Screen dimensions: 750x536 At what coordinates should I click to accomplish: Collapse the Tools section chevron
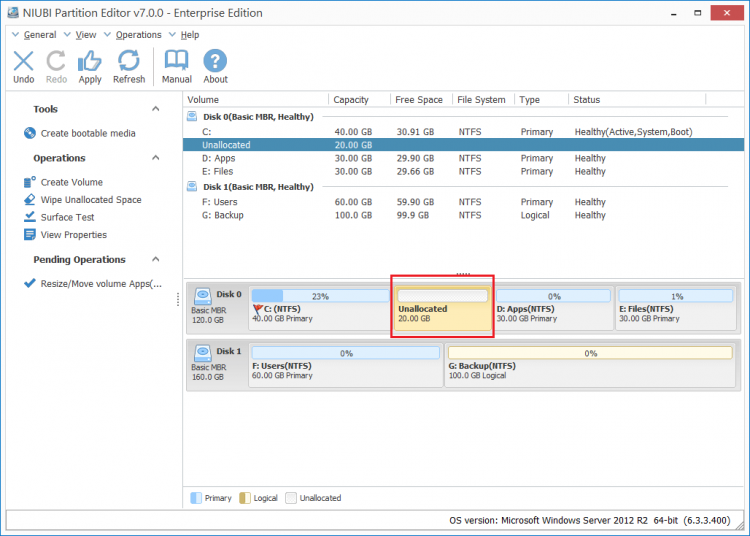tap(155, 109)
